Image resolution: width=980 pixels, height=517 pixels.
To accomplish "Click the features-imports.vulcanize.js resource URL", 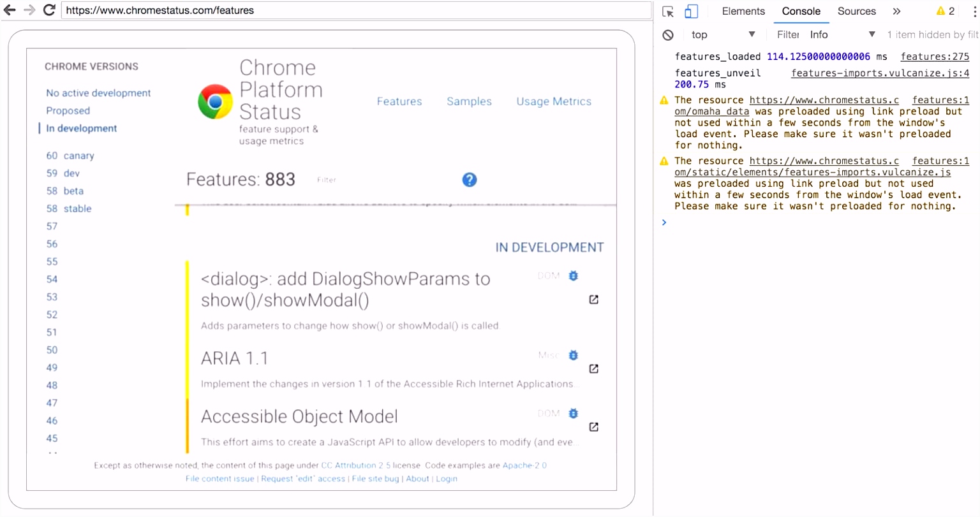I will coord(812,167).
